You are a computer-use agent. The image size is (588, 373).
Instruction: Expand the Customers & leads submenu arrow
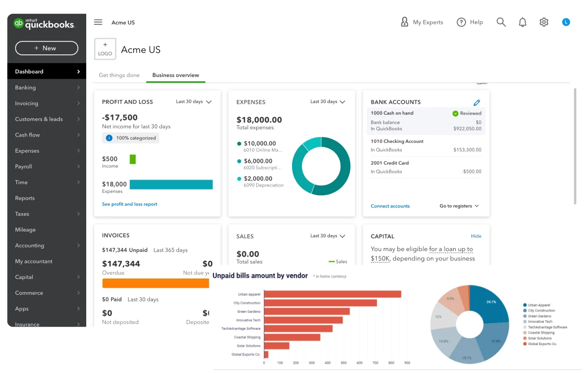coord(78,119)
